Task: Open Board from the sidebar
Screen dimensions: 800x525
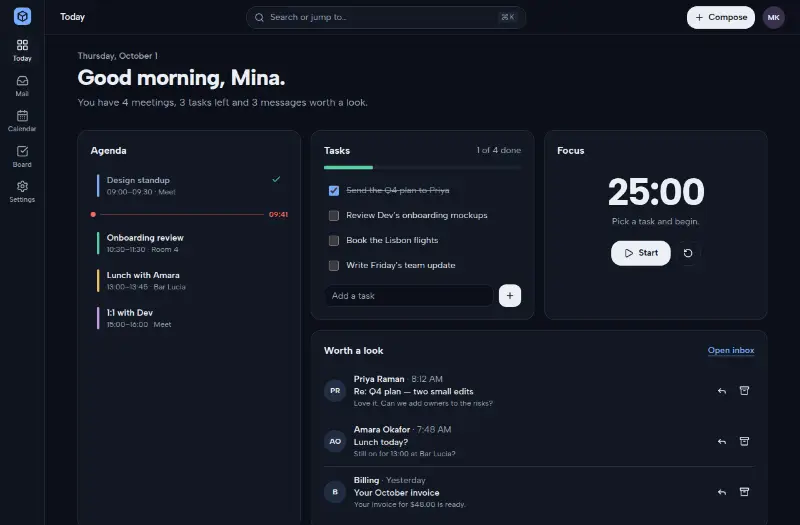Action: (22, 157)
